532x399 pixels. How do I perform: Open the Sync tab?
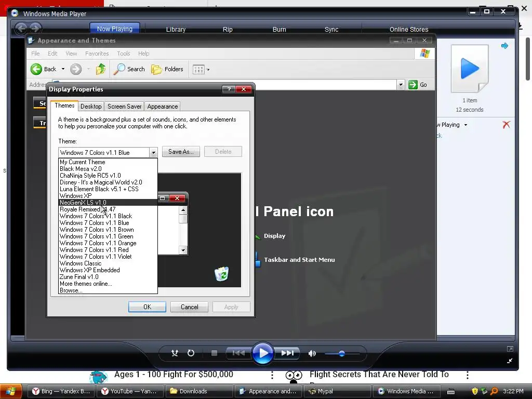coord(331,30)
